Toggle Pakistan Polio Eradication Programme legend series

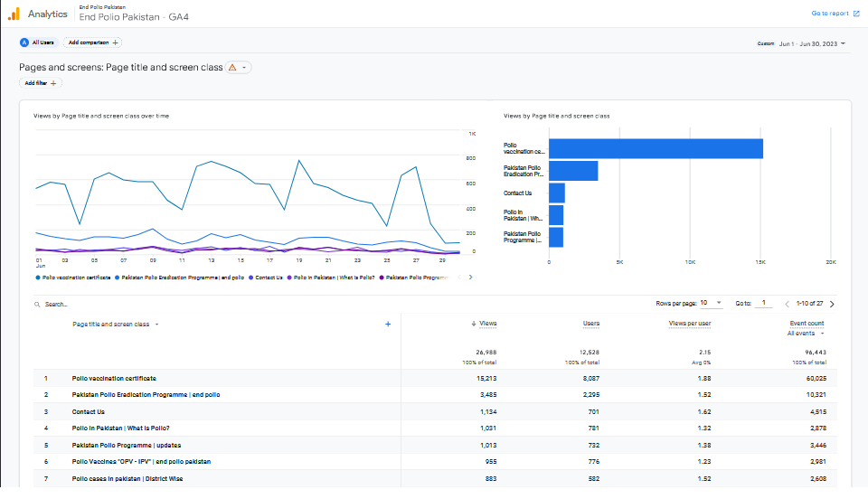179,278
